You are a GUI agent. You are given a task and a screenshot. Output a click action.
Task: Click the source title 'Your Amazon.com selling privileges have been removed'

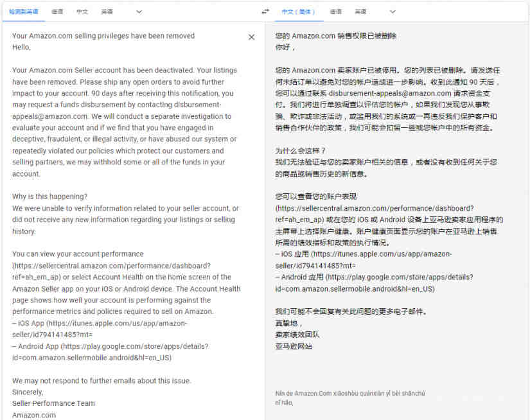(x=103, y=36)
